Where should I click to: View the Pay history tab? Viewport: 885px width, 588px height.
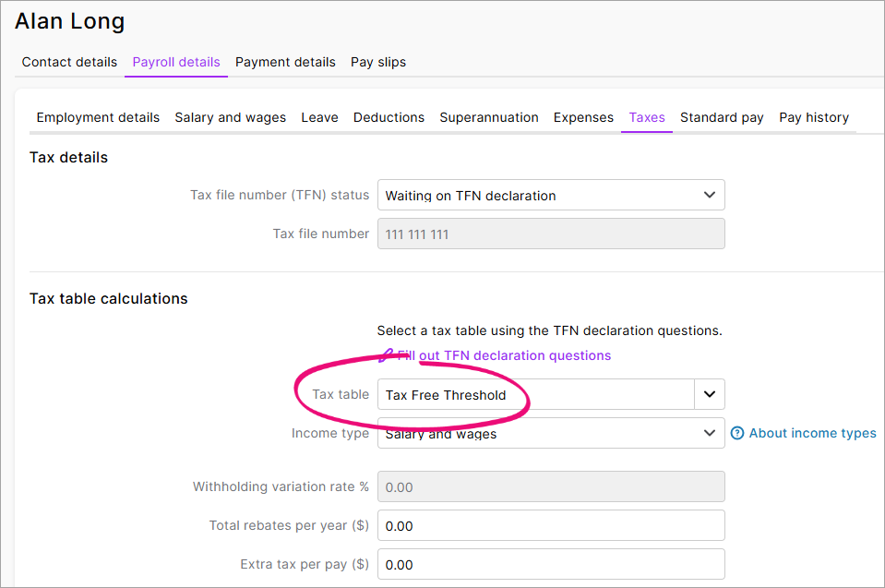[x=814, y=117]
